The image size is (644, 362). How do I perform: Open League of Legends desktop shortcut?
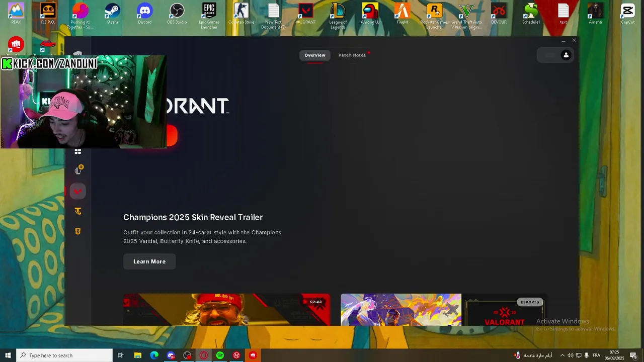(x=338, y=16)
